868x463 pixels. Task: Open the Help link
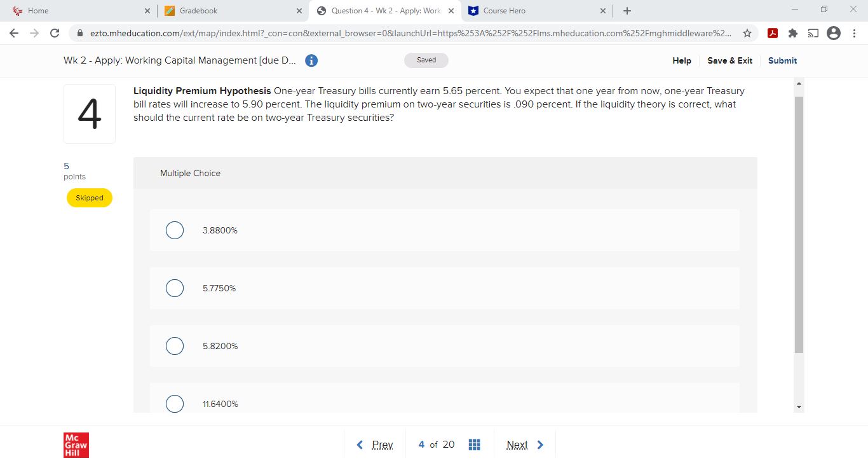[682, 60]
